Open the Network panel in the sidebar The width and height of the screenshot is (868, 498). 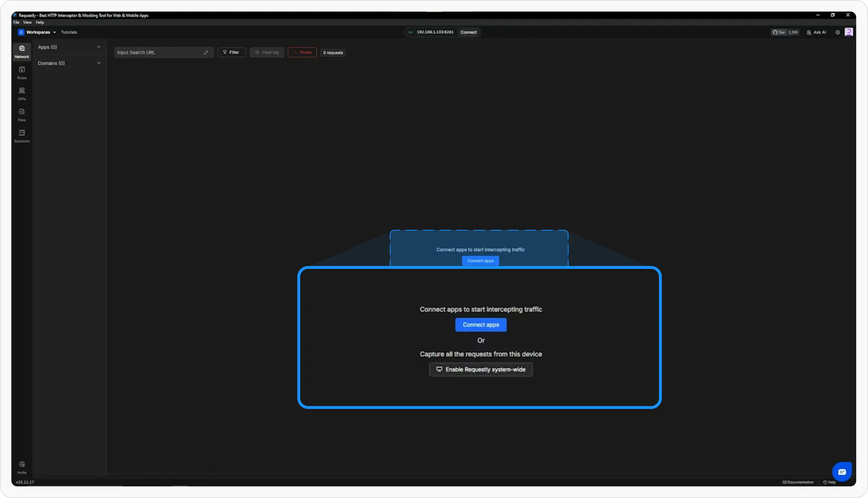point(22,52)
